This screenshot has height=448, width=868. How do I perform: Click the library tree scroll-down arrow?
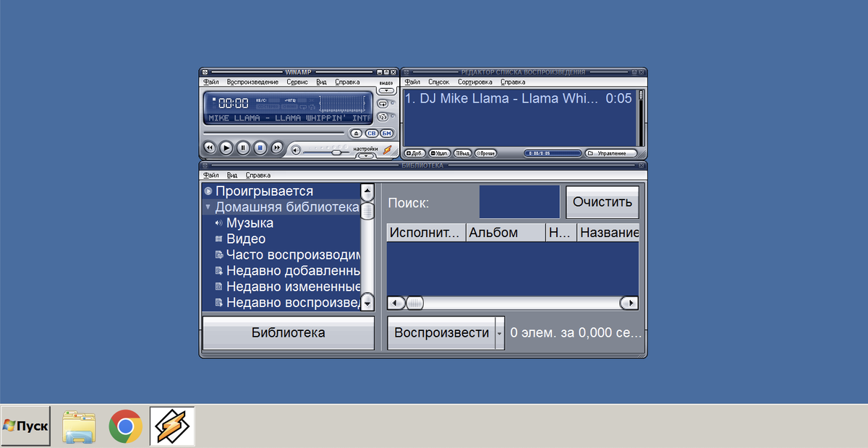click(367, 303)
